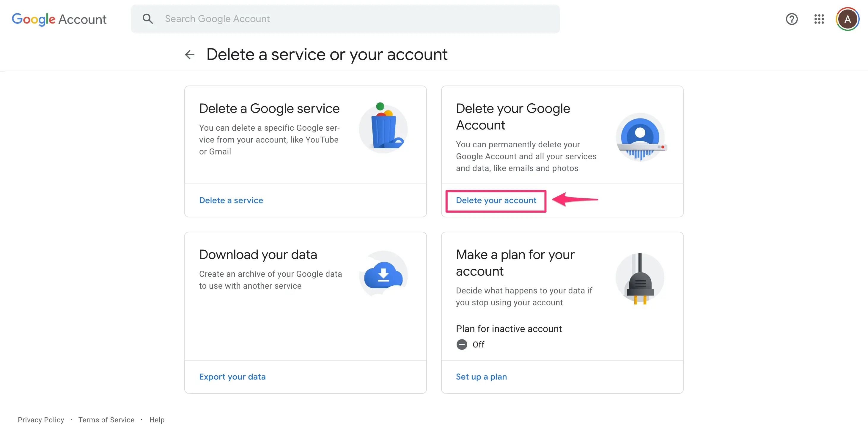Open the Google apps grid icon
Image resolution: width=868 pixels, height=433 pixels.
[x=819, y=19]
